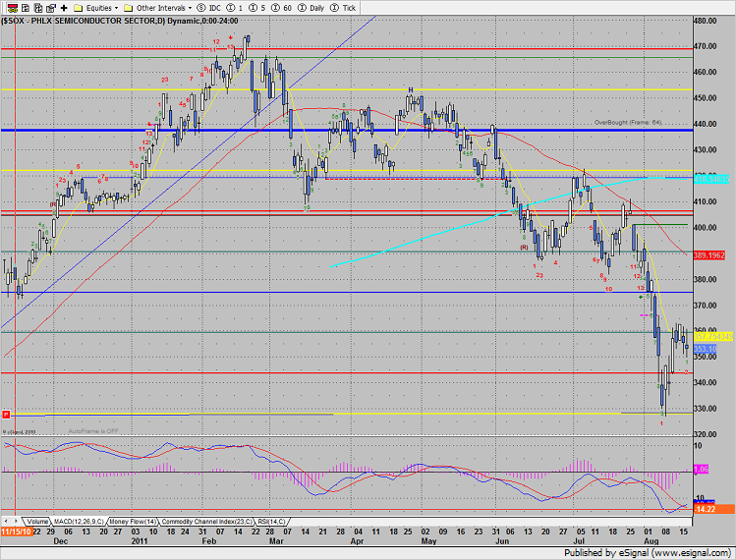Click the red P marker icon at the chart's left edge
This screenshot has width=736, height=560.
(x=6, y=415)
